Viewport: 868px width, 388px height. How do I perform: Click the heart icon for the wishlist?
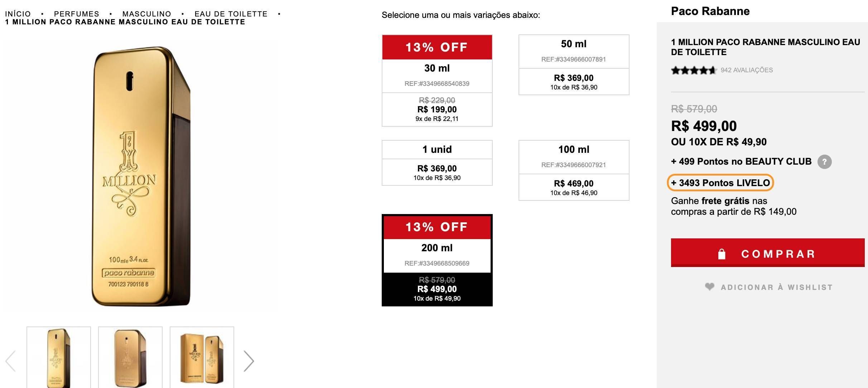tap(709, 287)
